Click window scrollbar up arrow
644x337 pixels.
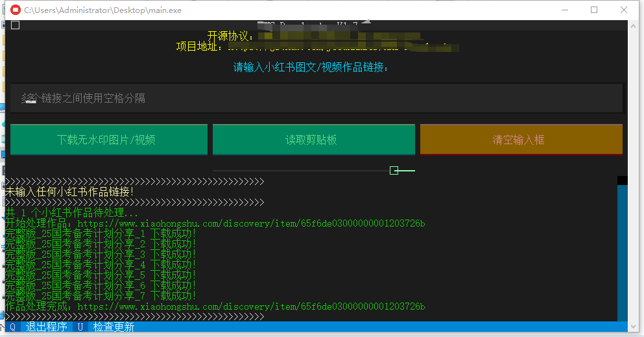click(x=634, y=25)
